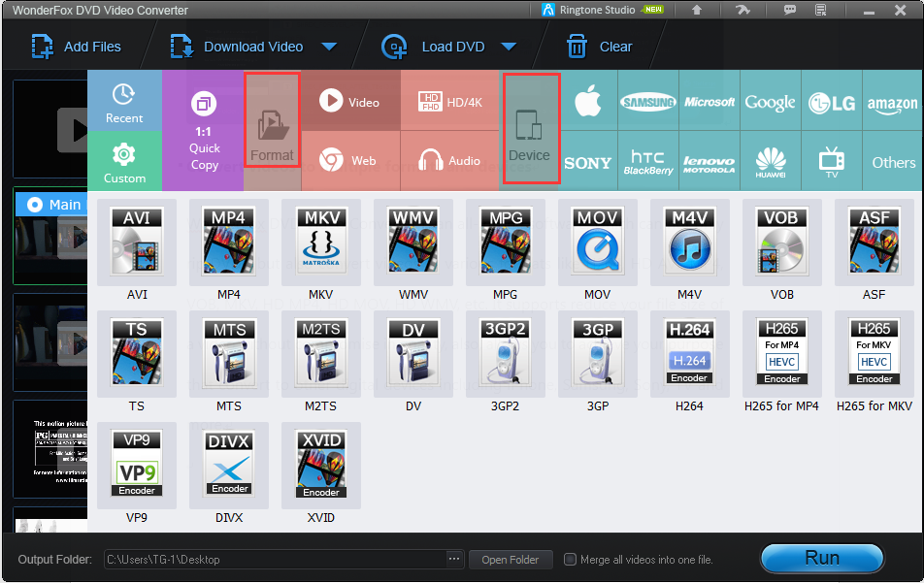
Task: Open the output folder browse dialog
Action: tap(453, 559)
